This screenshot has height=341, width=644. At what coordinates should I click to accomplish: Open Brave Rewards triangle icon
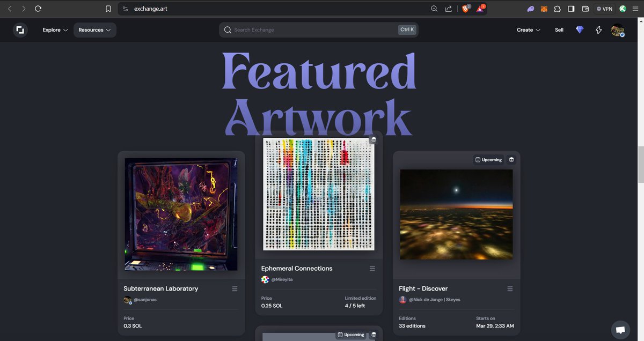pyautogui.click(x=480, y=9)
